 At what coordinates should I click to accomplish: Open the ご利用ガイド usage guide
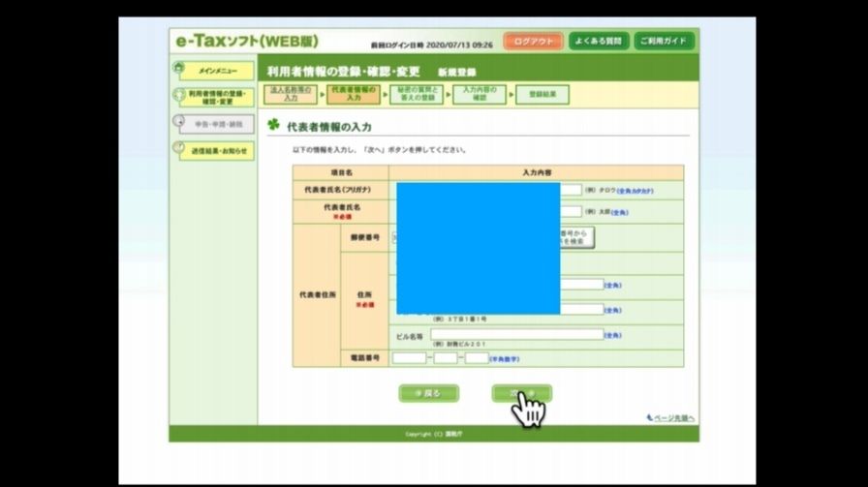[x=664, y=42]
